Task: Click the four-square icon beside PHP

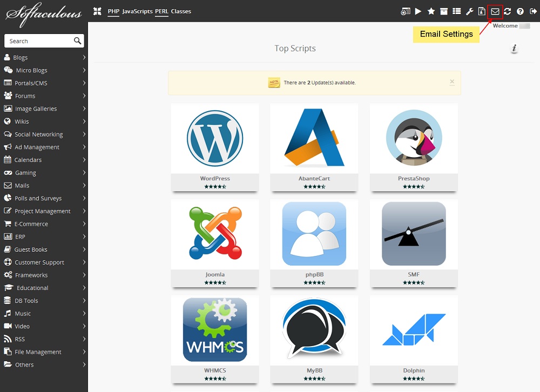Action: pyautogui.click(x=97, y=11)
